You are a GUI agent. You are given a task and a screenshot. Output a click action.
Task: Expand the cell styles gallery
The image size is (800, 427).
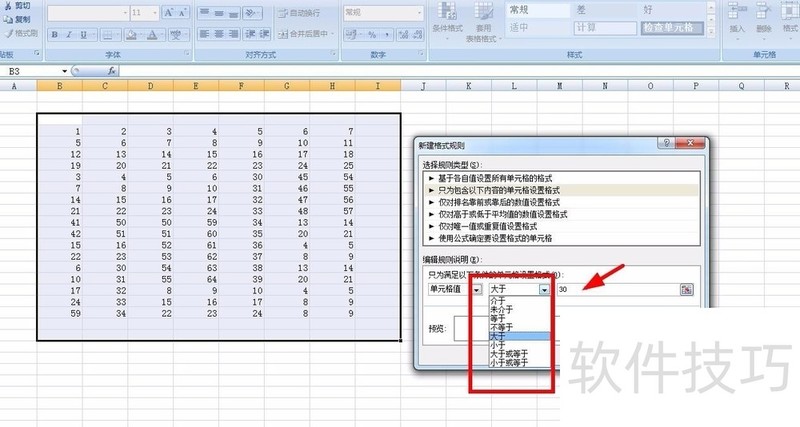[711, 32]
